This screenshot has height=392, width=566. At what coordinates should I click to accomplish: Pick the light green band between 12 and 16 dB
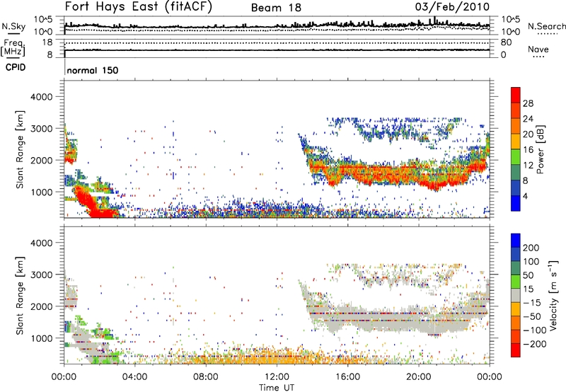(x=516, y=157)
